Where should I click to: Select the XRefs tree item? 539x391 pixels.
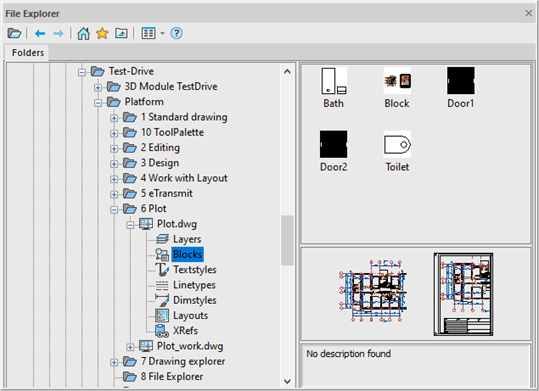(x=185, y=330)
